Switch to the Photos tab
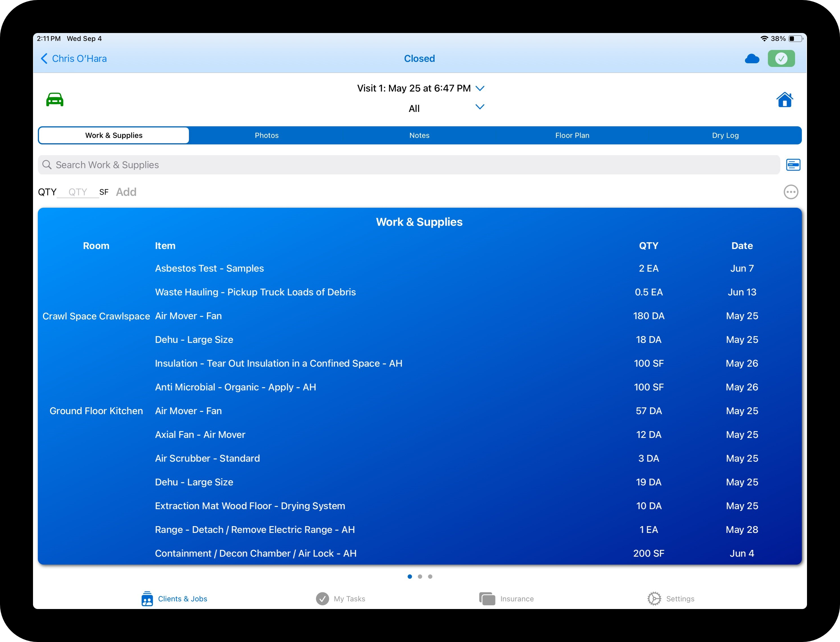Image resolution: width=840 pixels, height=642 pixels. coord(267,136)
